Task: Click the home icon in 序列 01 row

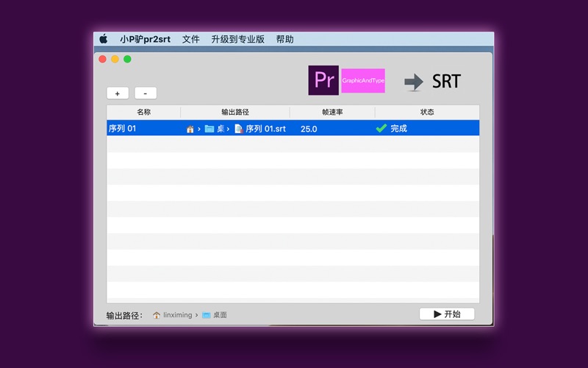Action: [190, 129]
